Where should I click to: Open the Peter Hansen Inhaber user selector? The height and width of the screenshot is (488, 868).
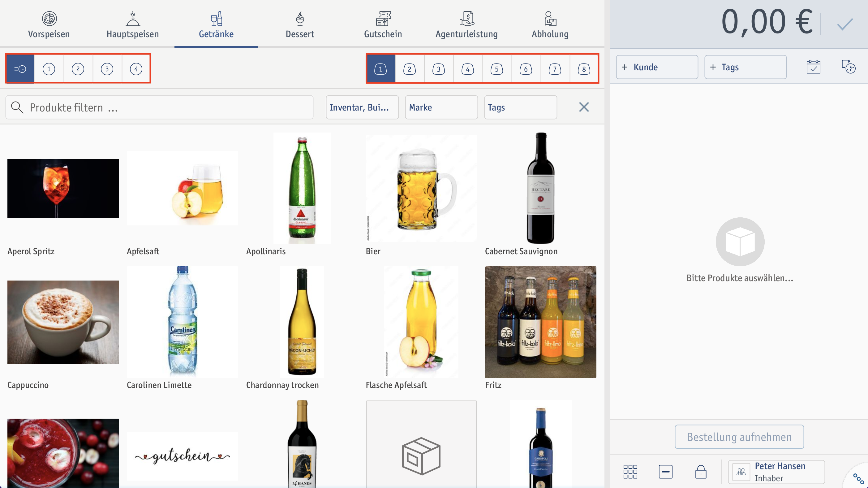pyautogui.click(x=776, y=472)
